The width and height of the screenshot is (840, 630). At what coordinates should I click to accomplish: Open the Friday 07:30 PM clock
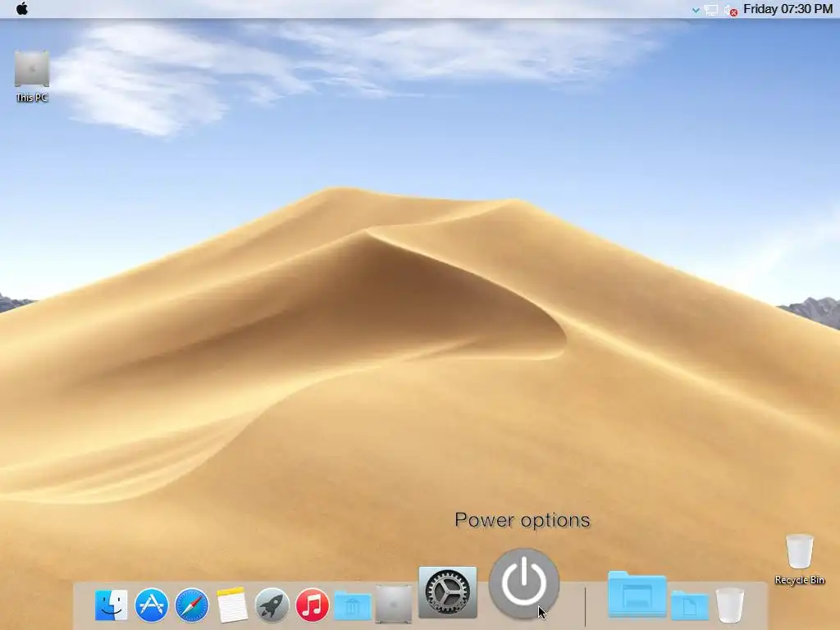[x=787, y=9]
